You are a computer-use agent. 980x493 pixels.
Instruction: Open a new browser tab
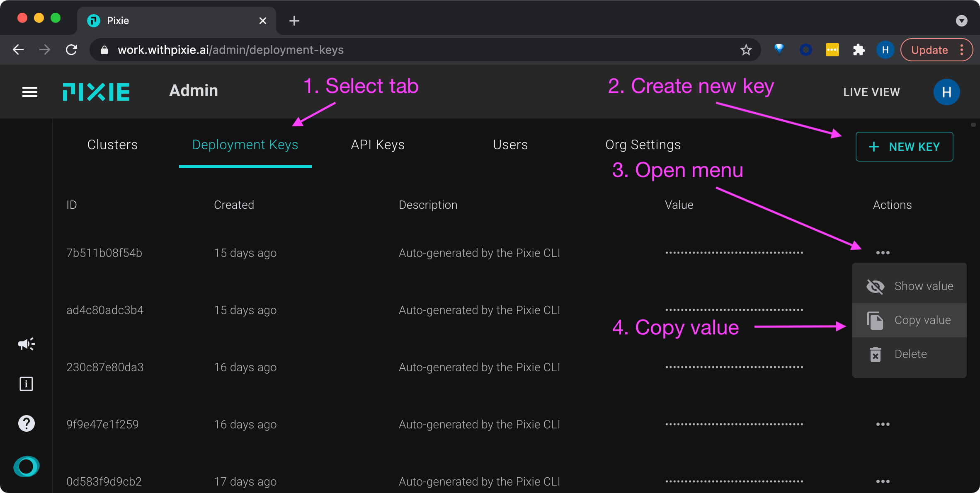[294, 21]
